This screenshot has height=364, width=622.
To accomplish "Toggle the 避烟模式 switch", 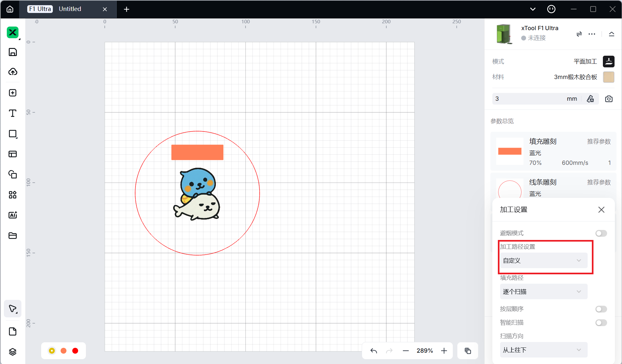I will pyautogui.click(x=601, y=233).
